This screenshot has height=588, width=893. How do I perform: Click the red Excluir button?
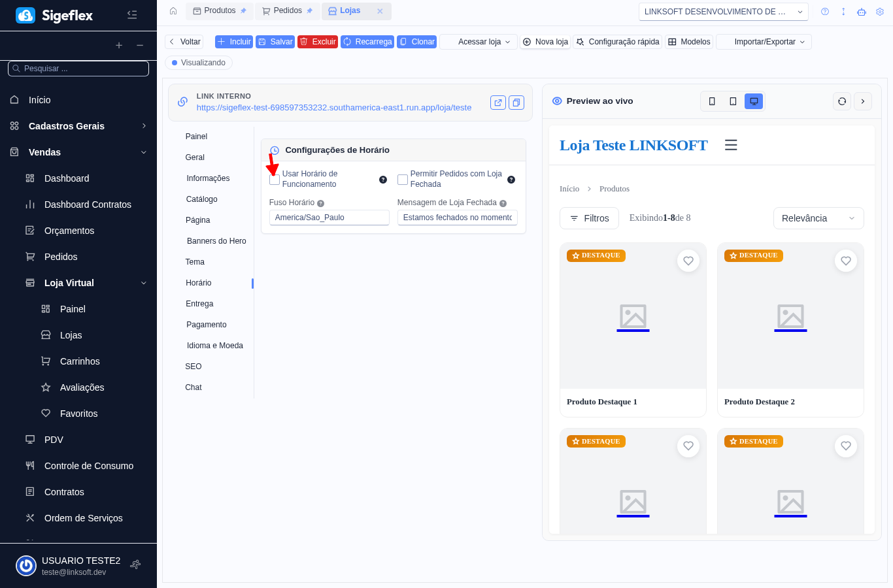tap(318, 42)
